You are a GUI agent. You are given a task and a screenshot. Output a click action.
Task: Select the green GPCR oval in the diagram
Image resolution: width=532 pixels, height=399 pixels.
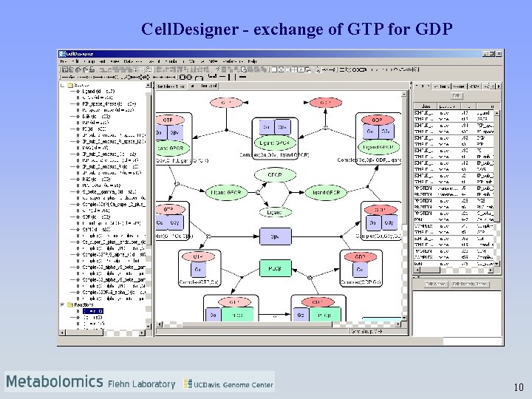point(275,175)
